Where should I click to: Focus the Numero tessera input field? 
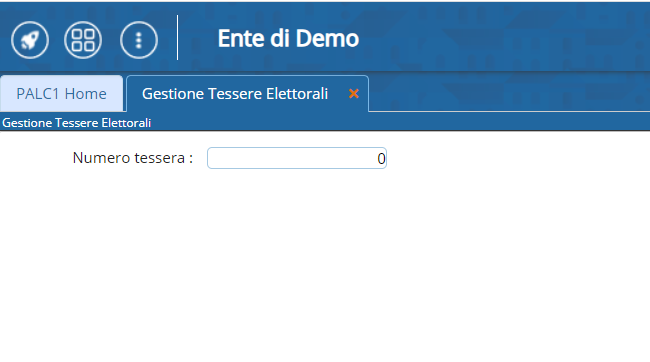pyautogui.click(x=297, y=158)
